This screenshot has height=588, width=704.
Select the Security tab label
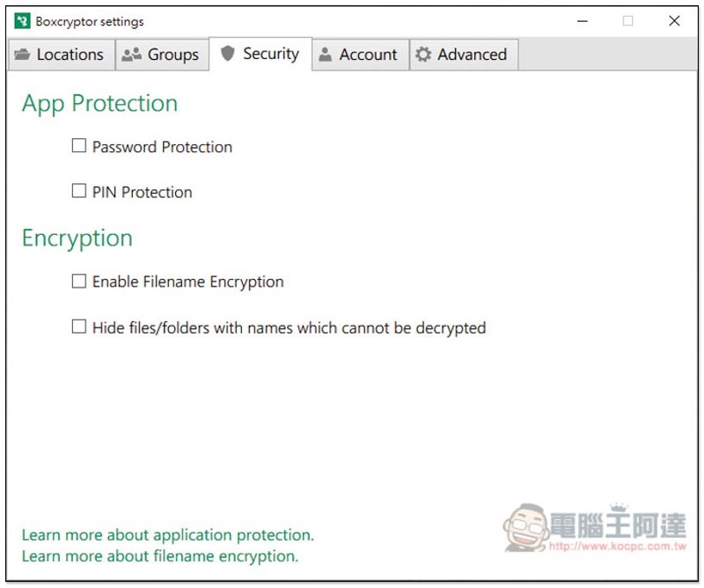pos(271,54)
